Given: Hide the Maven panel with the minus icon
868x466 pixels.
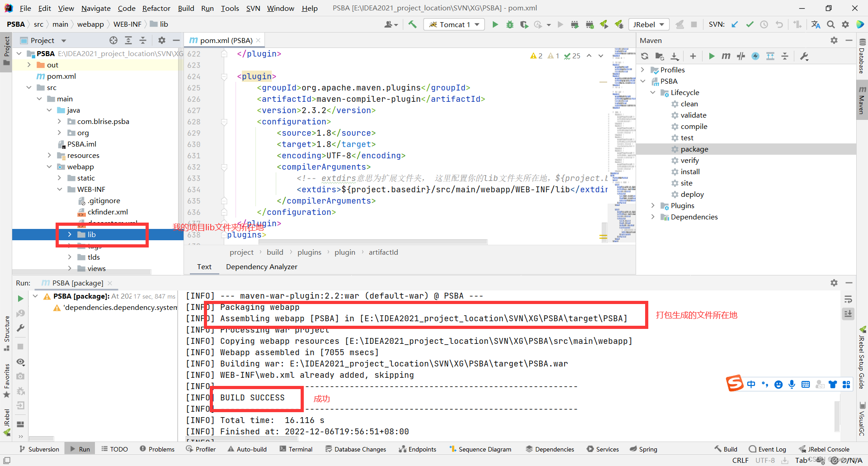Looking at the screenshot, I should 849,40.
